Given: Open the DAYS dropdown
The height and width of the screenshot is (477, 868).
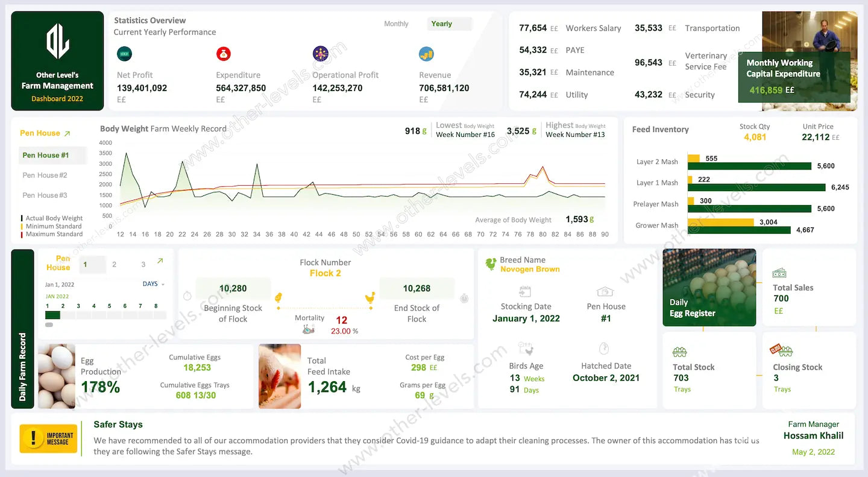Looking at the screenshot, I should [x=153, y=284].
